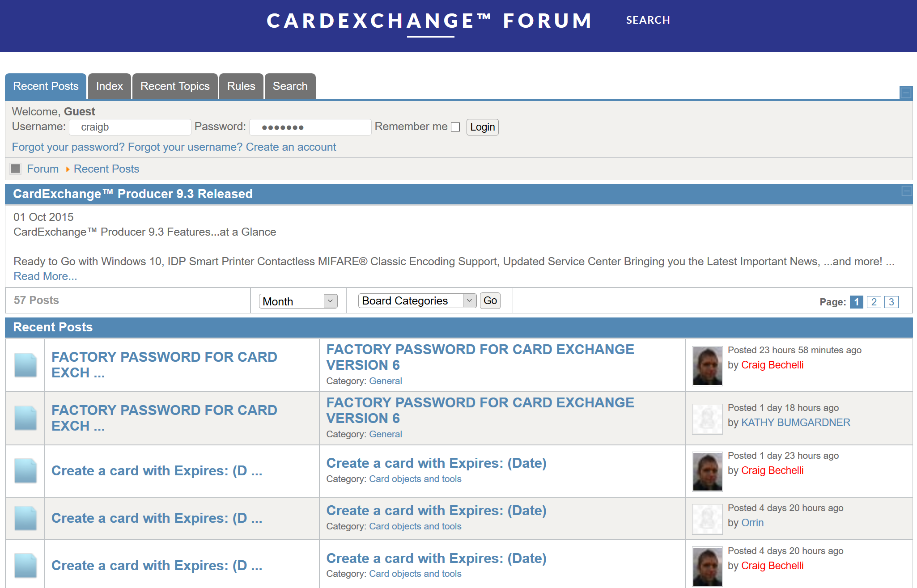Open Card objects and tools category in bottom row
Viewport: 917px width, 588px height.
coord(415,574)
